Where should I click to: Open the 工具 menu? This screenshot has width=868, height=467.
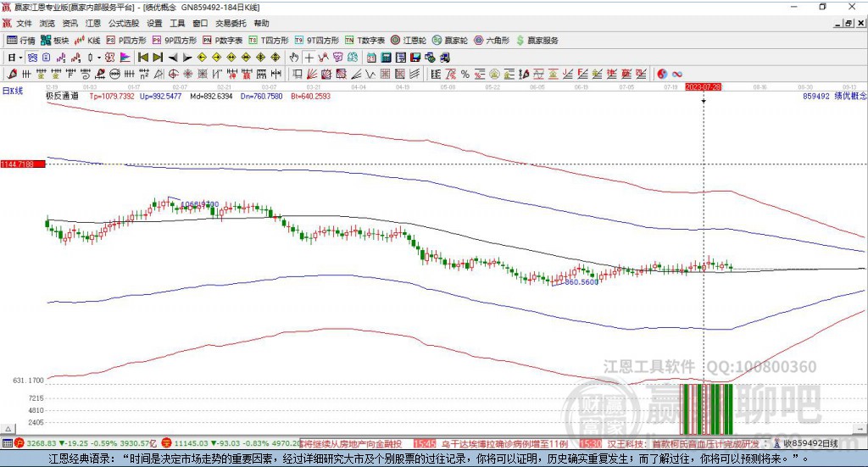177,23
